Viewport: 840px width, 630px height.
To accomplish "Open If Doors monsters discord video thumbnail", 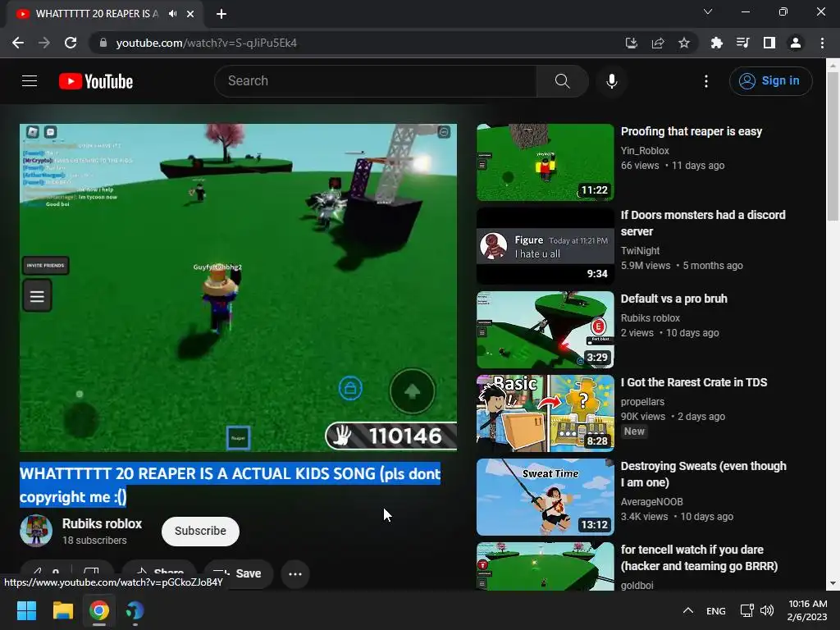I will coord(546,246).
